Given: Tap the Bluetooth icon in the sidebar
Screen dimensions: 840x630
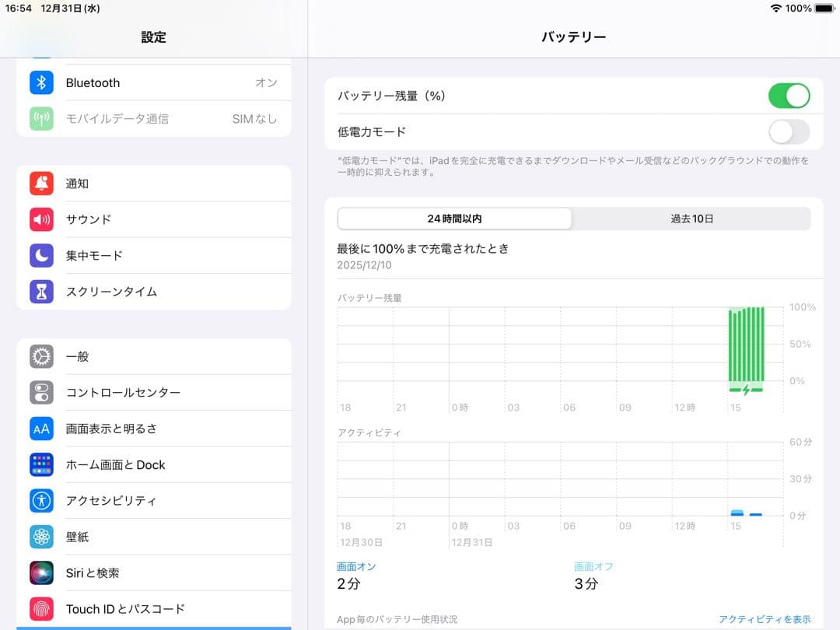Looking at the screenshot, I should pos(41,82).
